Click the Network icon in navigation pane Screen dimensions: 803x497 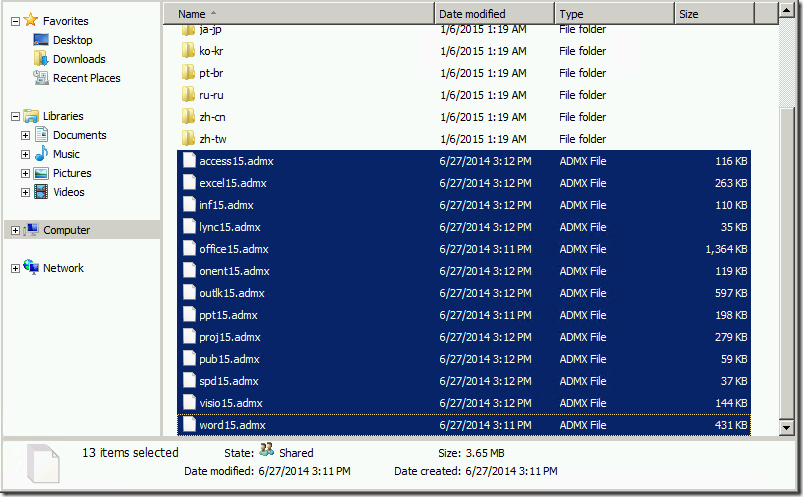point(31,267)
